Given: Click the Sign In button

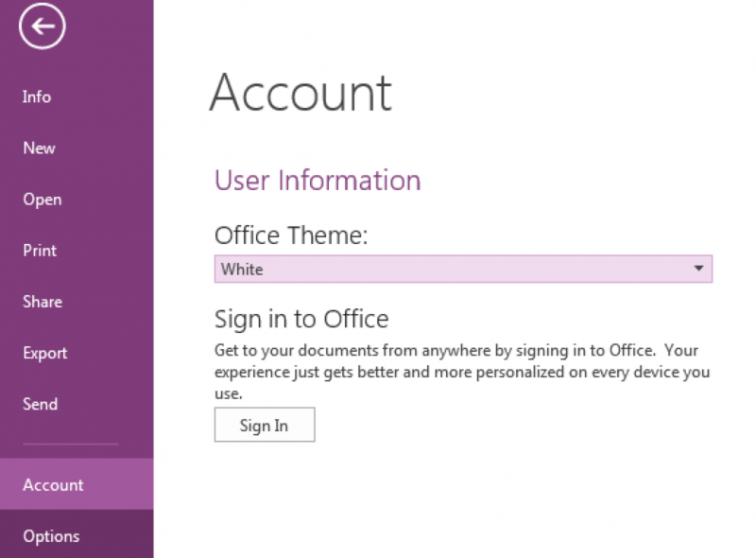Looking at the screenshot, I should click(265, 425).
